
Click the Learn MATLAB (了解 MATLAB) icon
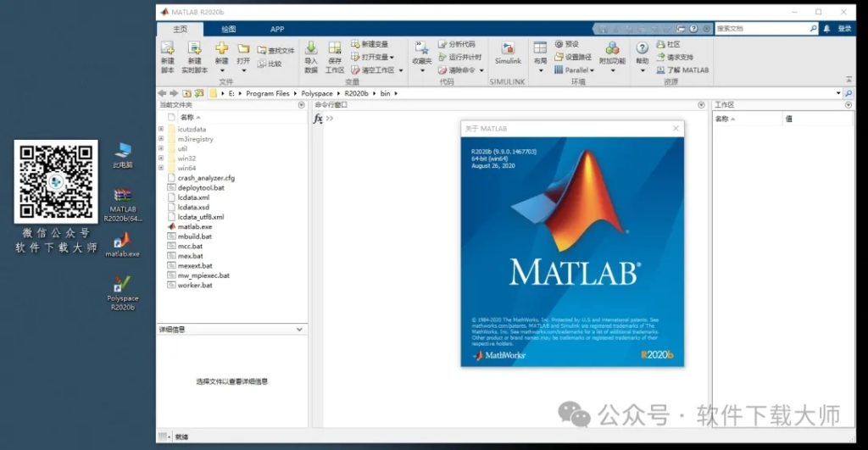660,70
